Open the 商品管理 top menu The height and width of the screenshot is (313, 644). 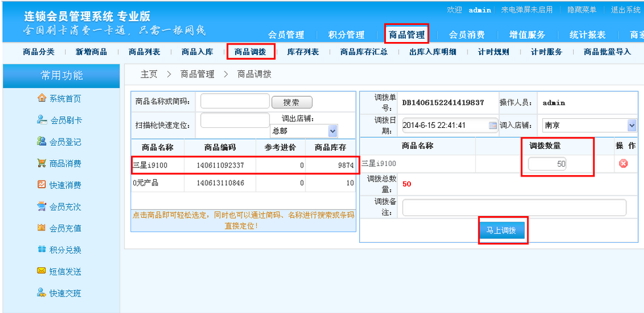point(406,35)
